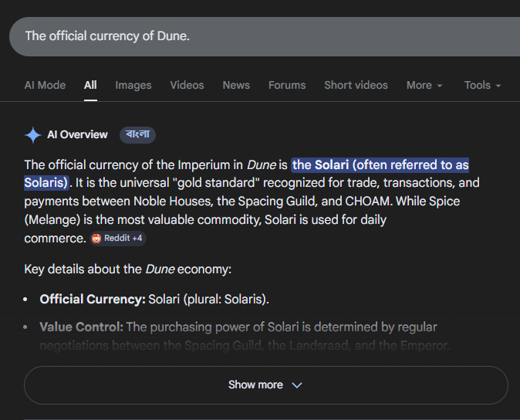Click the Reddit logo icon

pyautogui.click(x=96, y=239)
